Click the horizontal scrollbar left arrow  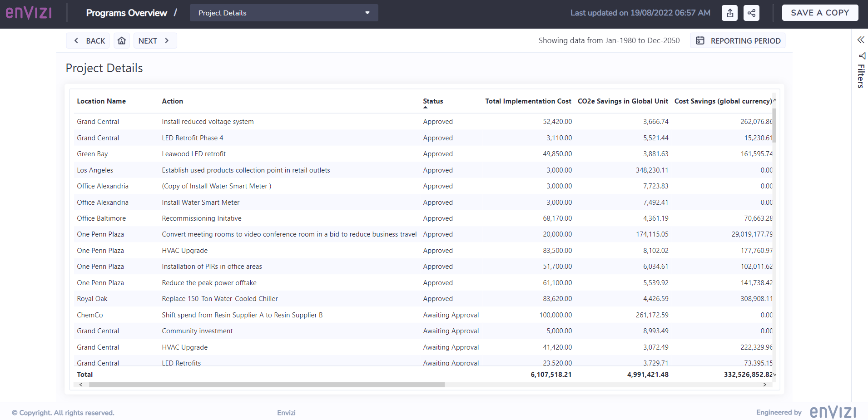(81, 385)
